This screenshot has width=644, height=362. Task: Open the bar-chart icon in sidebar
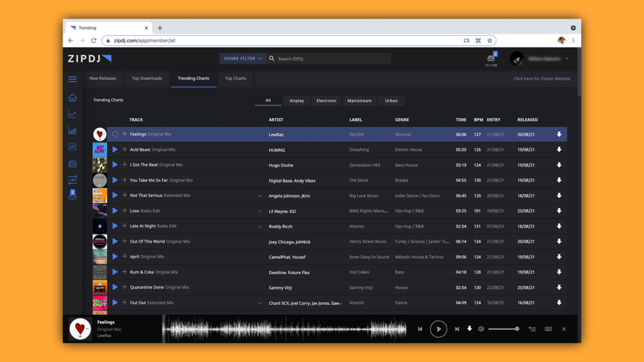pos(72,131)
